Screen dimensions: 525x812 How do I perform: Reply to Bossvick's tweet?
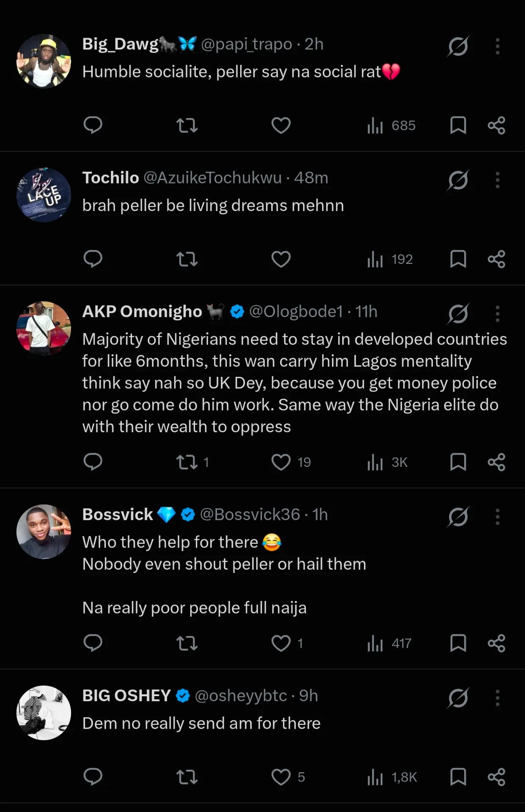coord(93,643)
